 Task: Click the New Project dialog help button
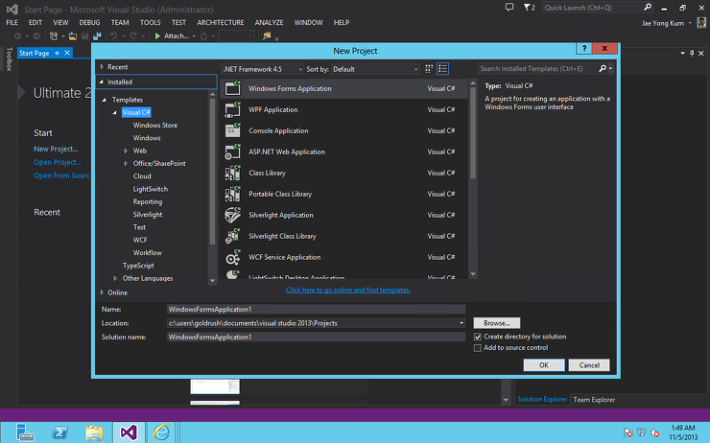(584, 48)
